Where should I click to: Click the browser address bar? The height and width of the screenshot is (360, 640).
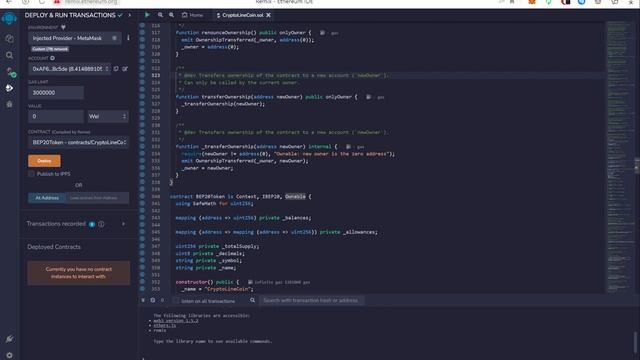click(x=92, y=2)
